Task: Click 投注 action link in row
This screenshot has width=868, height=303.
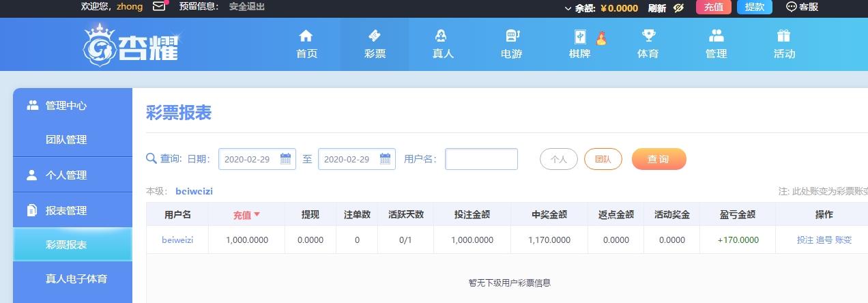Action: click(805, 240)
